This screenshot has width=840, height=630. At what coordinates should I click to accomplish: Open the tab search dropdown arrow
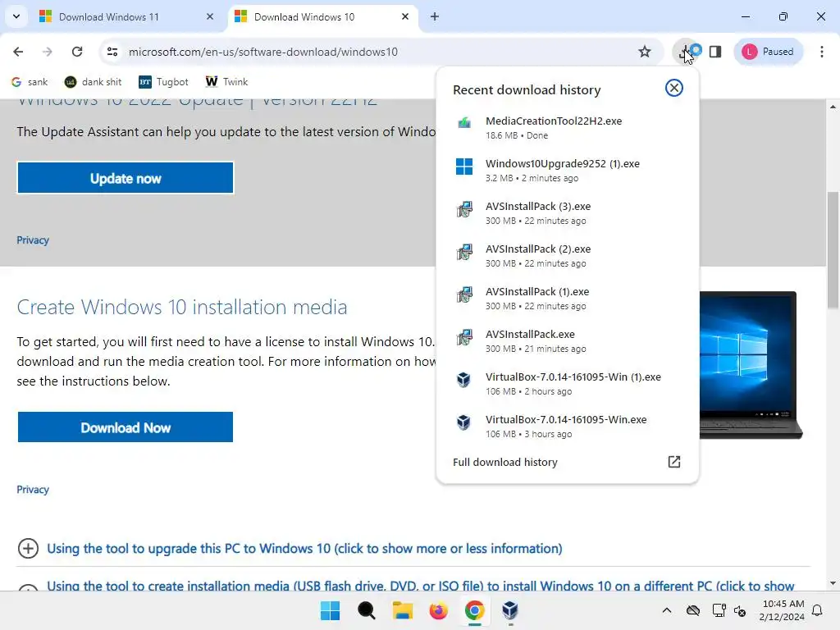pos(16,16)
